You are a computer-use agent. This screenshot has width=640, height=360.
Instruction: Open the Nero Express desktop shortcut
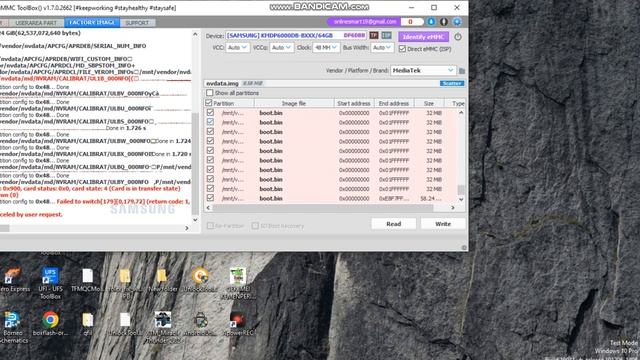13,281
